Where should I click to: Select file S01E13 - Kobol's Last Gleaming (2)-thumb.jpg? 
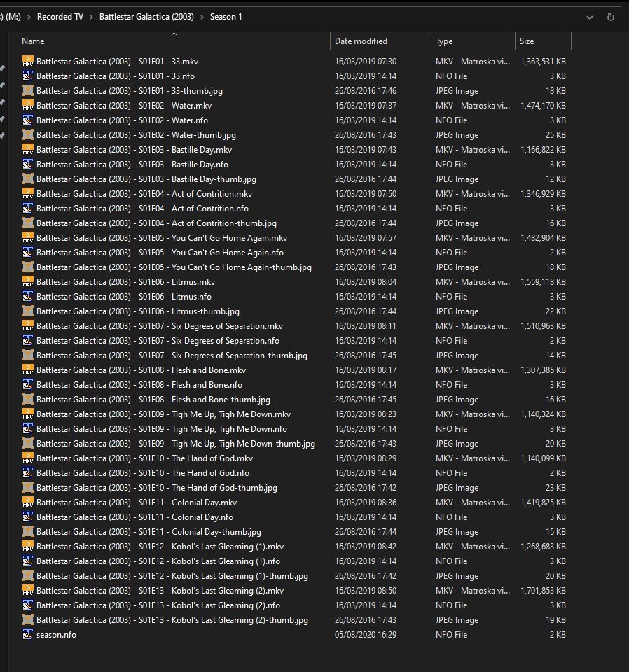pyautogui.click(x=172, y=620)
